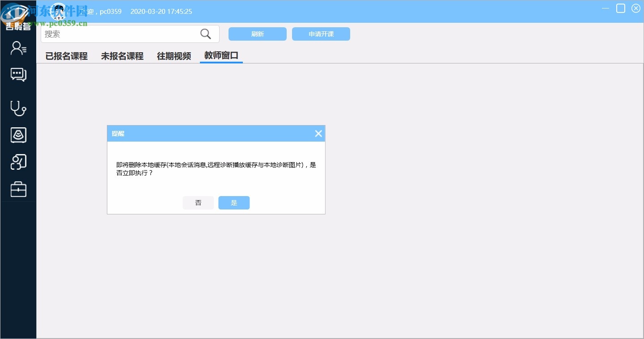Switch to the 已报名课程 tab
Image resolution: width=644 pixels, height=339 pixels.
[x=66, y=56]
